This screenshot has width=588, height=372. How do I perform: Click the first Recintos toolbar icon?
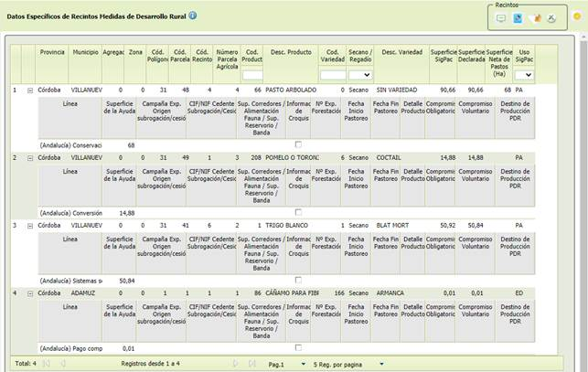pos(500,18)
